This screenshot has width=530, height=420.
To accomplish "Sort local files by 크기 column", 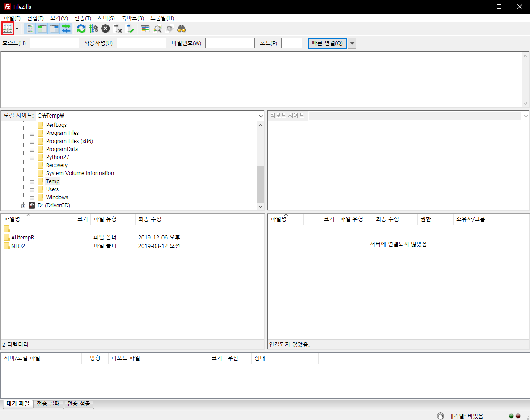I will click(x=72, y=219).
